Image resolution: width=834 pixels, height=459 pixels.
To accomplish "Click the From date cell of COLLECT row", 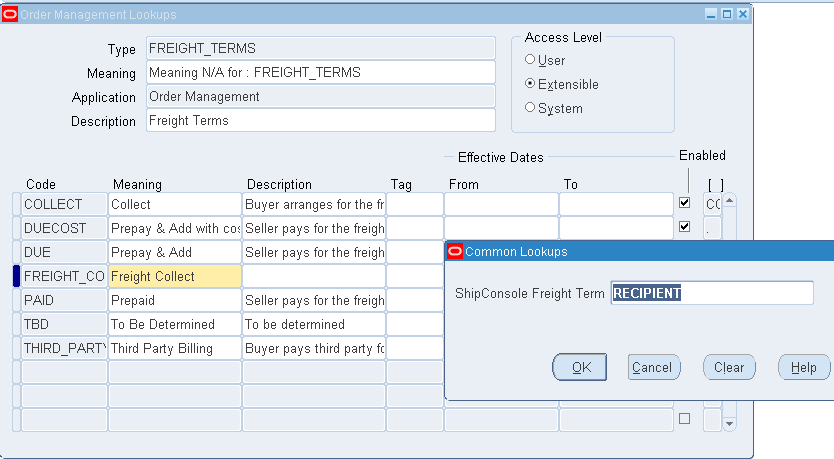I will pyautogui.click(x=501, y=204).
